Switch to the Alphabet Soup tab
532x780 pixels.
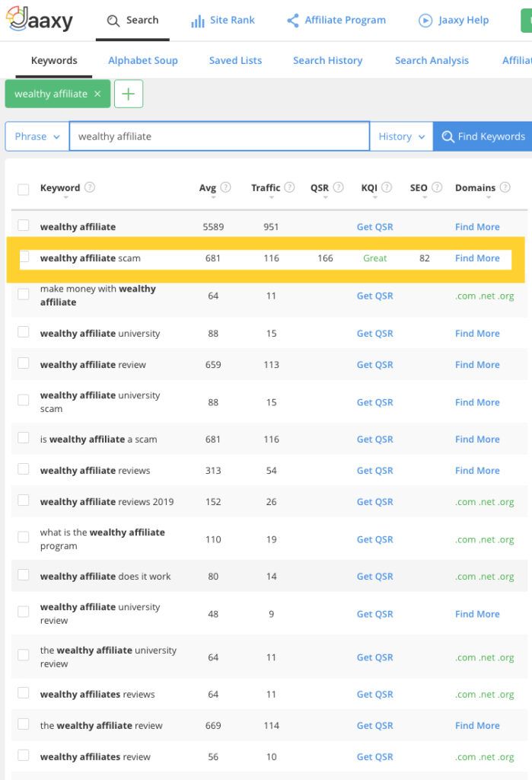(x=142, y=61)
